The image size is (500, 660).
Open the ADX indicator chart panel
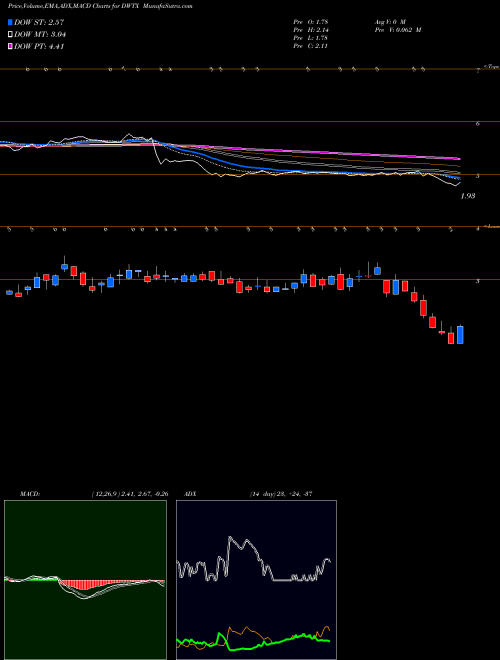[256, 580]
